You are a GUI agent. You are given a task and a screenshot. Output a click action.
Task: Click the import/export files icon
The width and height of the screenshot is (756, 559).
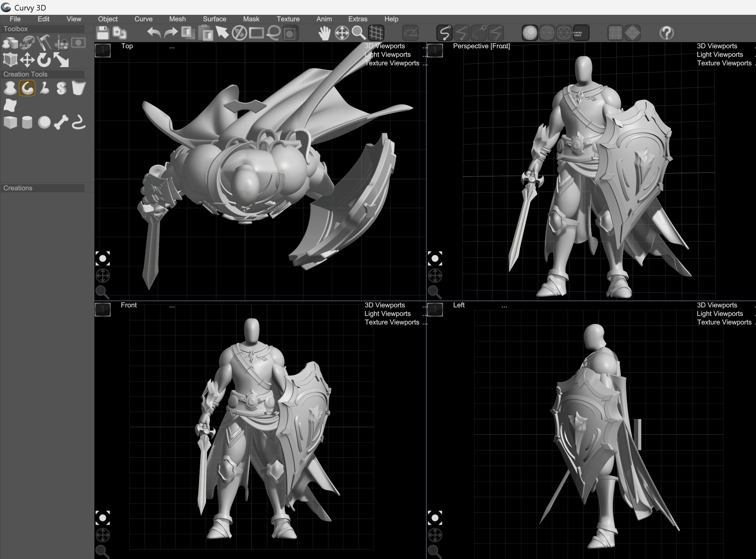click(x=120, y=33)
